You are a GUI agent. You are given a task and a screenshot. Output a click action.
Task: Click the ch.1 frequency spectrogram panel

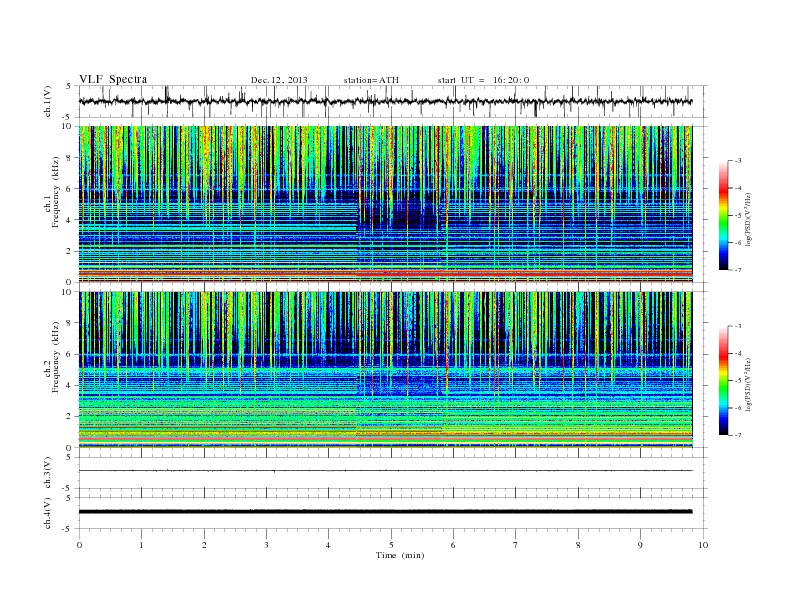(385, 204)
